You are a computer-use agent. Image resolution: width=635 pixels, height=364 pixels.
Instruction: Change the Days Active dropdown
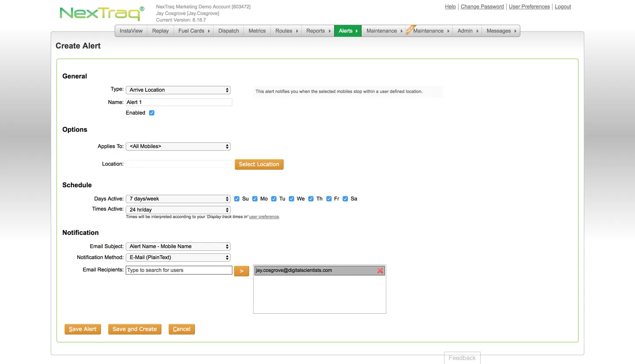coord(178,199)
